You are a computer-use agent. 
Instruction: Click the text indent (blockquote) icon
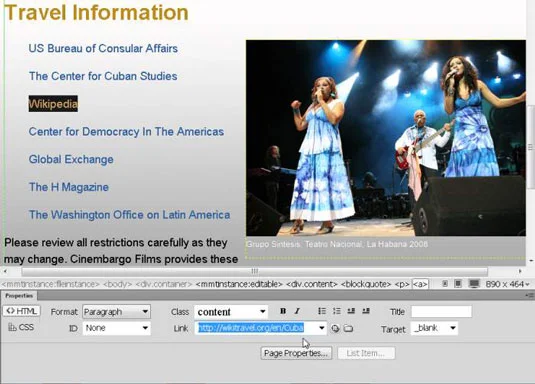366,311
